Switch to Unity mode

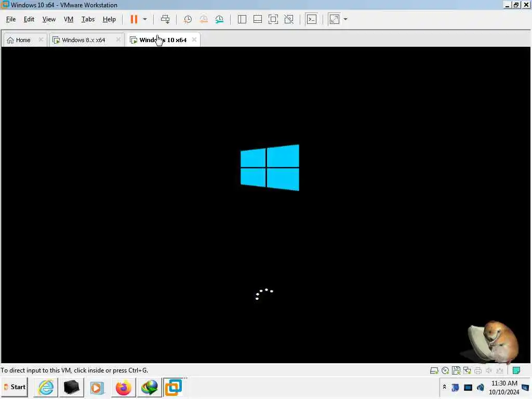(x=289, y=19)
